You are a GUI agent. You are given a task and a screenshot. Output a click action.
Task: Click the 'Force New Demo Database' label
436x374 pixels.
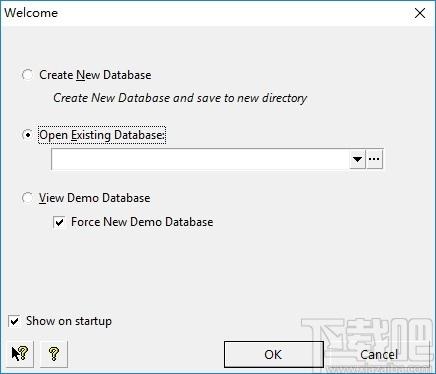point(142,222)
